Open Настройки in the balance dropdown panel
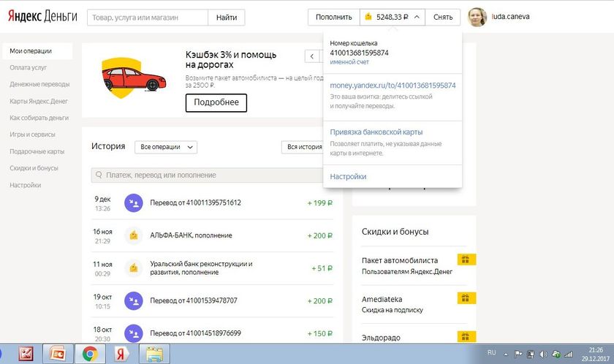Image resolution: width=614 pixels, height=364 pixels. coord(348,177)
